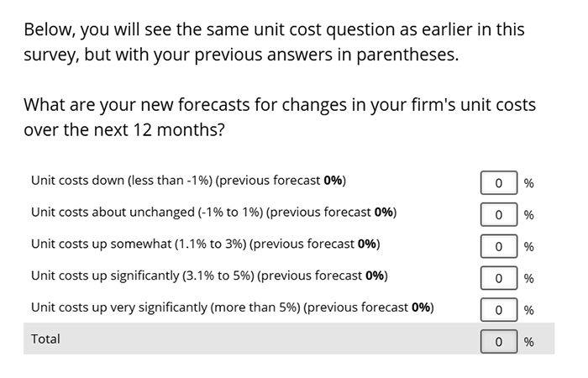588x378 pixels.
Task: Click the bold previous forecast 0% in up significantly row
Action: [x=375, y=276]
